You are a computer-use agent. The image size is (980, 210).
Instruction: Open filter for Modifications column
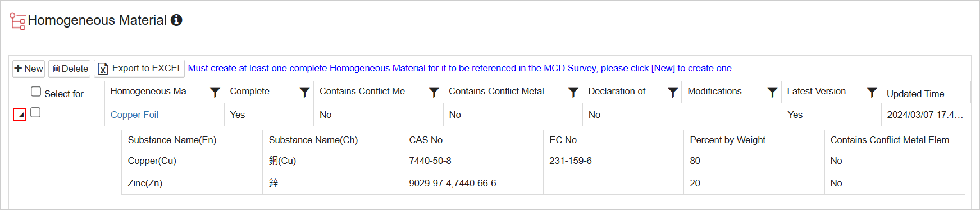tap(772, 92)
